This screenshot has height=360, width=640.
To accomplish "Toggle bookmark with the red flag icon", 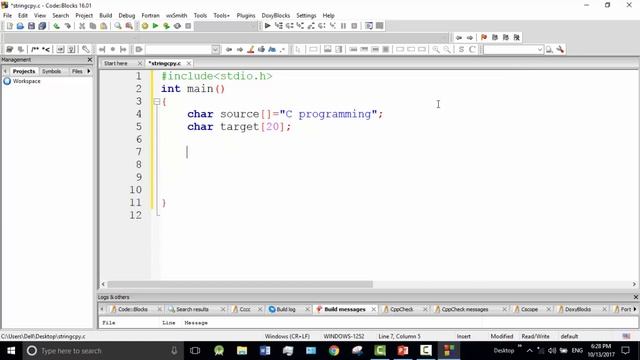I will tap(484, 37).
